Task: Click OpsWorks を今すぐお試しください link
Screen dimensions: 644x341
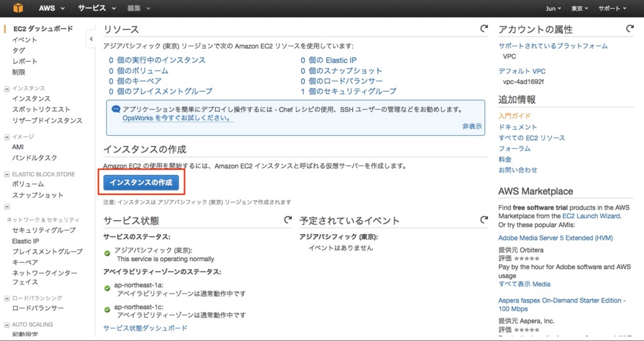Action: coord(177,118)
